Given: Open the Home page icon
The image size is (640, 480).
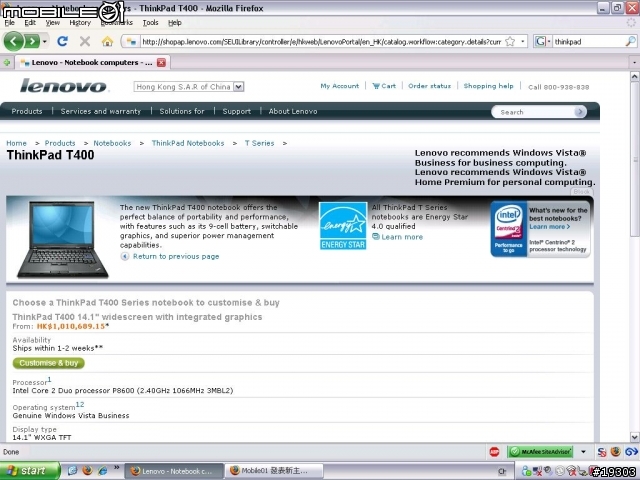Looking at the screenshot, I should 107,41.
